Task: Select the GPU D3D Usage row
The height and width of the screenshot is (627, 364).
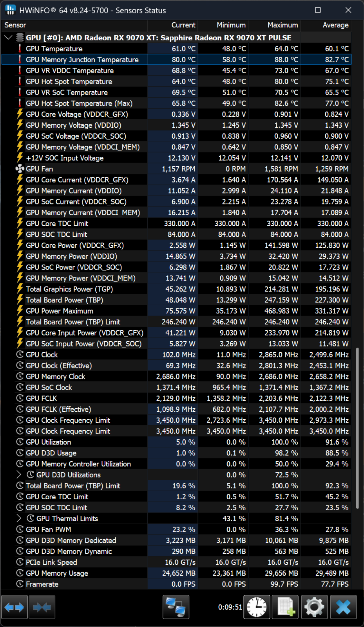Action: (176, 453)
